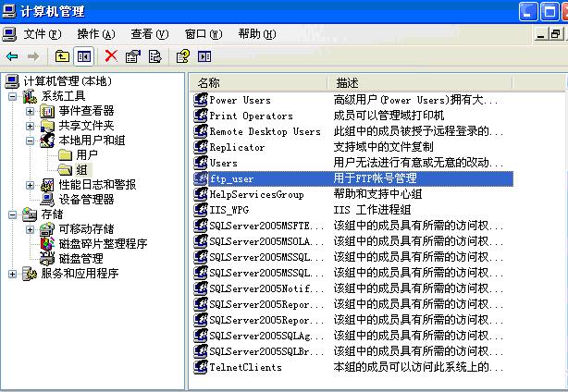
Task: Select the Remote Desktop Users group
Action: click(265, 131)
